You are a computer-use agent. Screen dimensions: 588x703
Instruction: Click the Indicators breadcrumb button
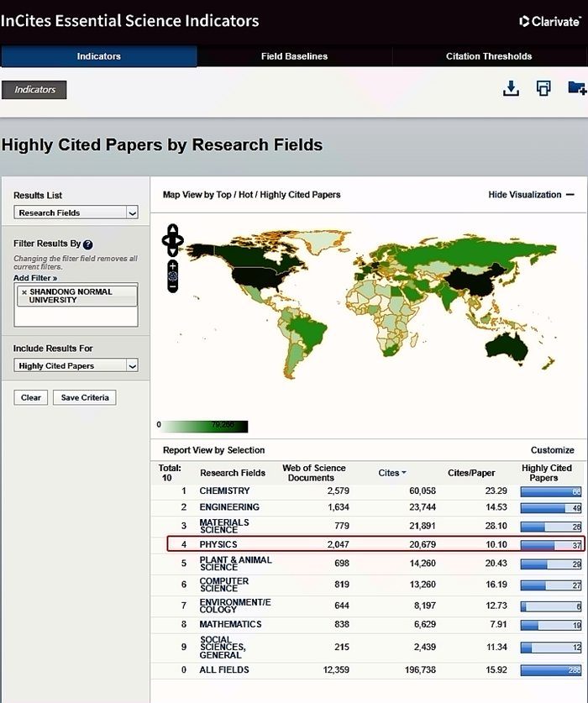34,90
